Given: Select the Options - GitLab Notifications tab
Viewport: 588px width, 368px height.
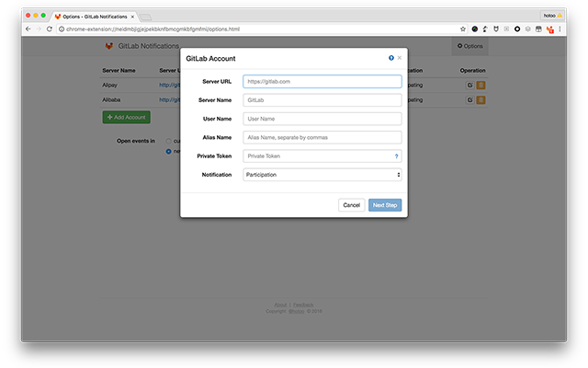Looking at the screenshot, I should [95, 17].
